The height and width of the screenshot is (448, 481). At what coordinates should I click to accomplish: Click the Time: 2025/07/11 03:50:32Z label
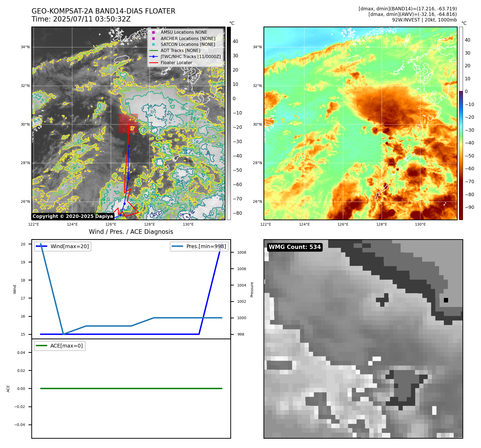[x=81, y=19]
